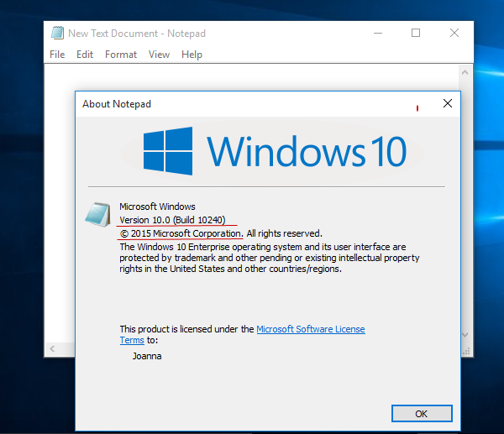This screenshot has height=434, width=504.
Task: Open the Microsoft Software License Terms link
Action: pyautogui.click(x=311, y=329)
